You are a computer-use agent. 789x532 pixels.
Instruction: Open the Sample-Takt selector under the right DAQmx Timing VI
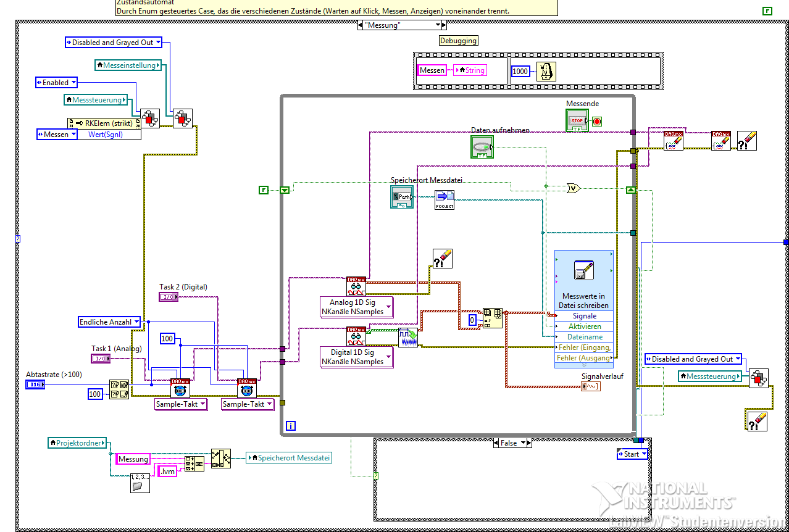(248, 404)
